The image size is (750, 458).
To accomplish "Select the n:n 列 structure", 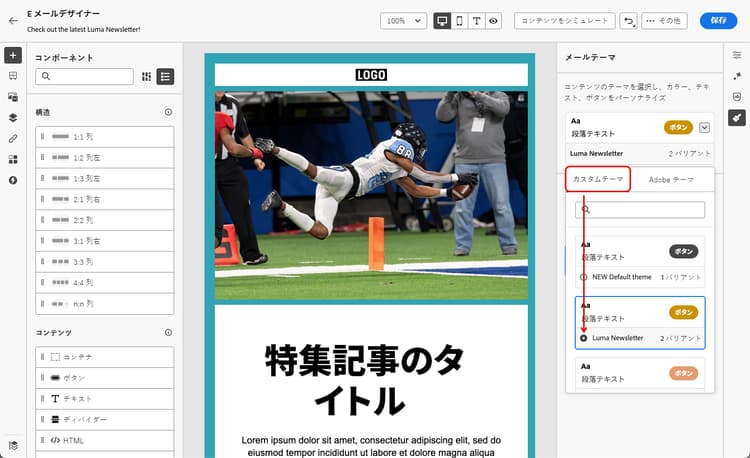I will (x=105, y=304).
